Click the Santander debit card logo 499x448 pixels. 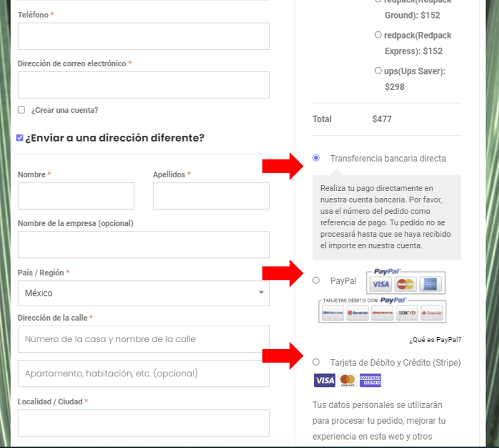(x=432, y=313)
